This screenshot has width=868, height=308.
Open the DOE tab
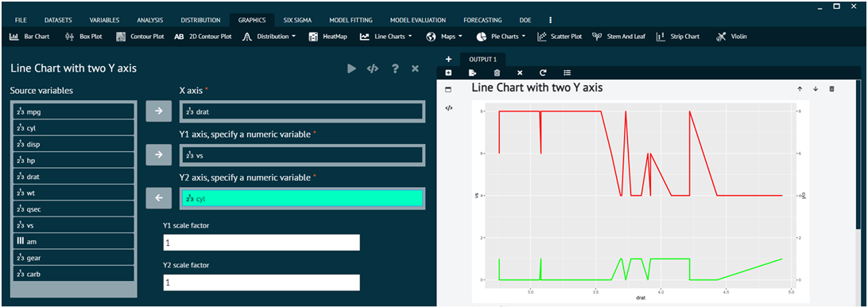[x=525, y=20]
